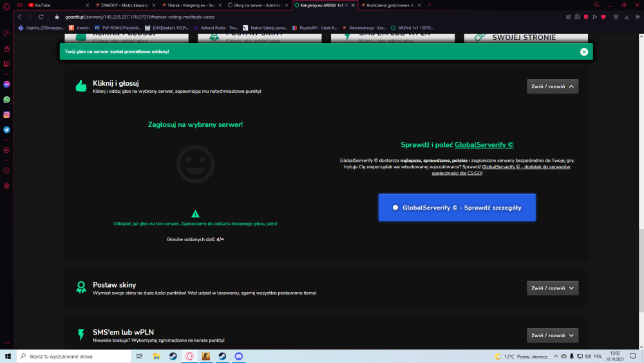Click the My Flow send icon
644x363 pixels.
pyautogui.click(x=594, y=17)
